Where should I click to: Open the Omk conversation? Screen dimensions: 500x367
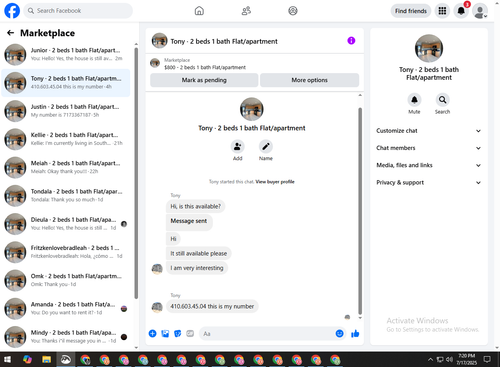pos(66,280)
